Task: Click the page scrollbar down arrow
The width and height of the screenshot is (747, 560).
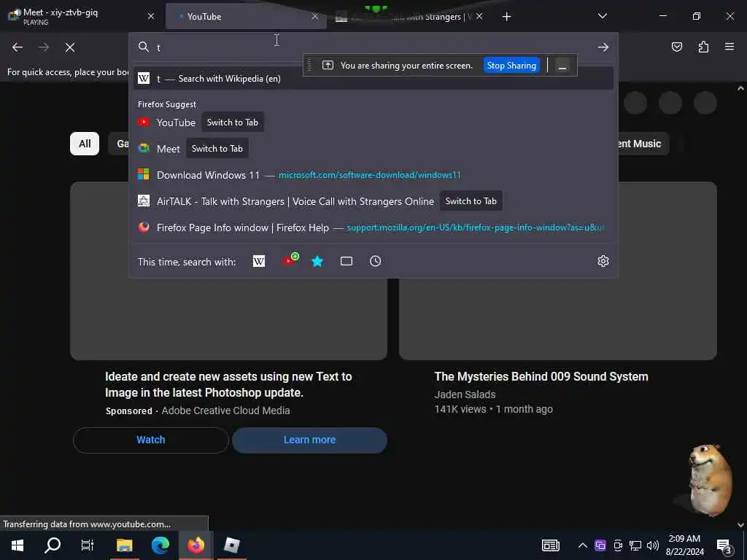Action: click(740, 525)
